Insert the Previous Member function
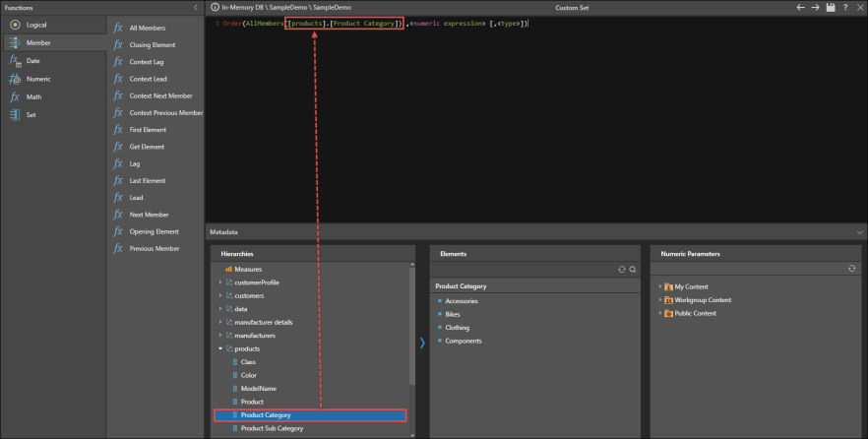This screenshot has width=868, height=439. [x=155, y=249]
